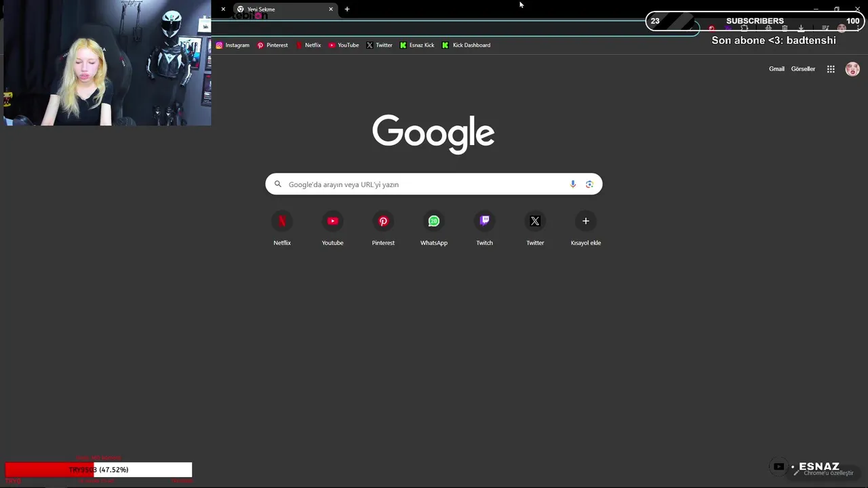
Task: Open the YouTube bookmark in bookmarks bar
Action: point(344,45)
